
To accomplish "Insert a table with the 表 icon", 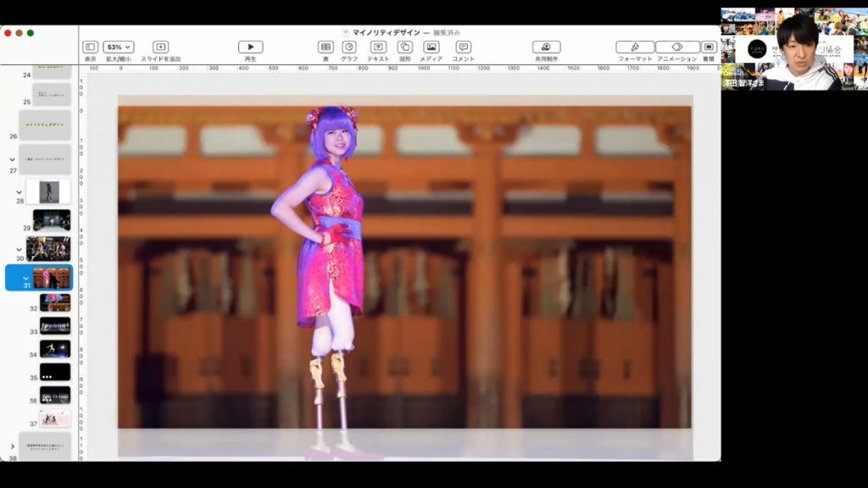I will [x=325, y=47].
